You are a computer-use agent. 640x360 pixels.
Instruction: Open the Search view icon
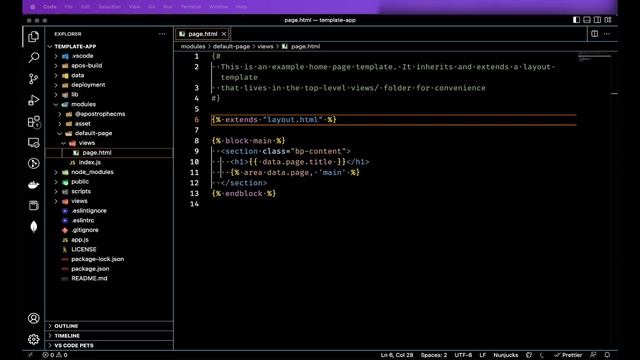pos(33,58)
